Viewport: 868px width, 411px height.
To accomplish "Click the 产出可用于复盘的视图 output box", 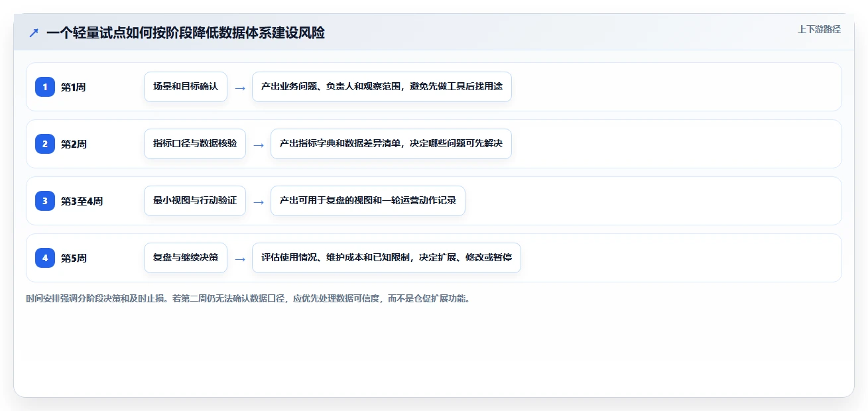I will [368, 201].
